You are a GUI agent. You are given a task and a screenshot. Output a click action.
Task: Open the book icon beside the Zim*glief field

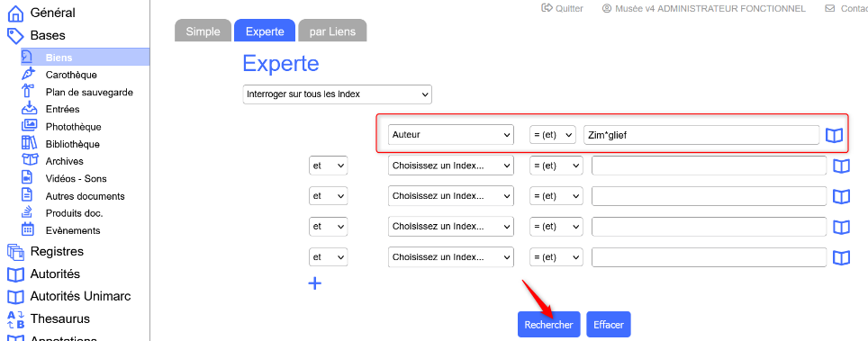click(834, 135)
